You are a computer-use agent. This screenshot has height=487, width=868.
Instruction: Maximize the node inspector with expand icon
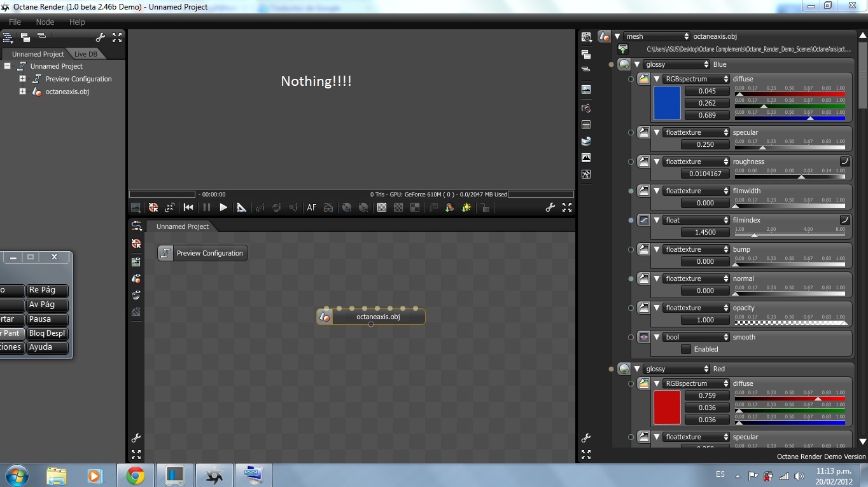(586, 455)
